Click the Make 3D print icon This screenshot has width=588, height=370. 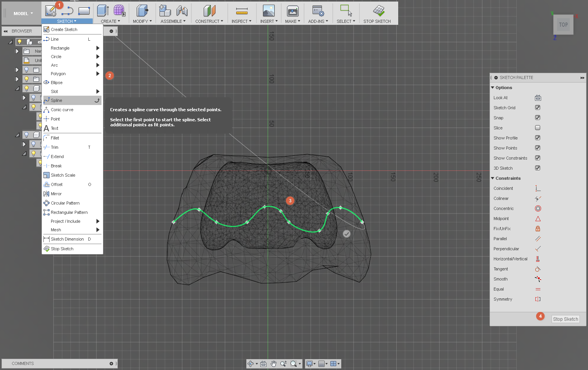(x=293, y=10)
